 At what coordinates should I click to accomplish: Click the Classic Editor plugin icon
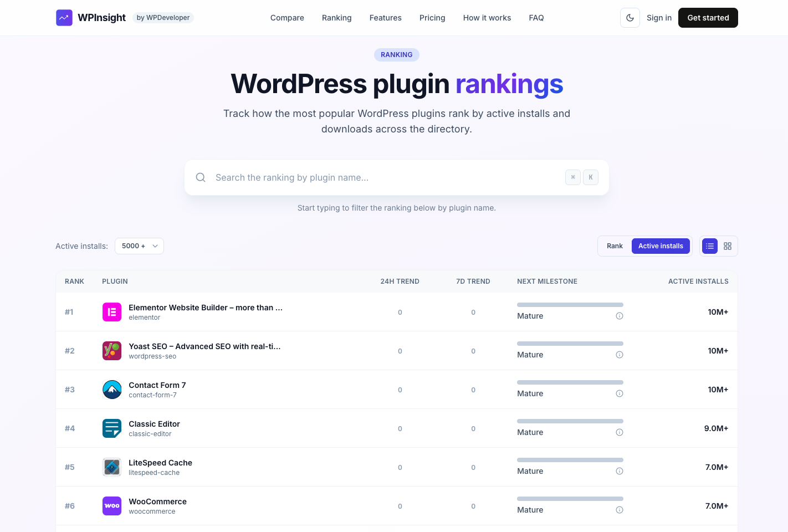tap(112, 428)
